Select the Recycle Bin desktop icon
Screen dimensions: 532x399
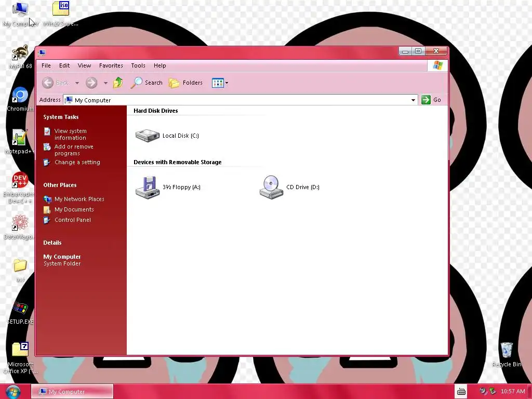click(507, 355)
